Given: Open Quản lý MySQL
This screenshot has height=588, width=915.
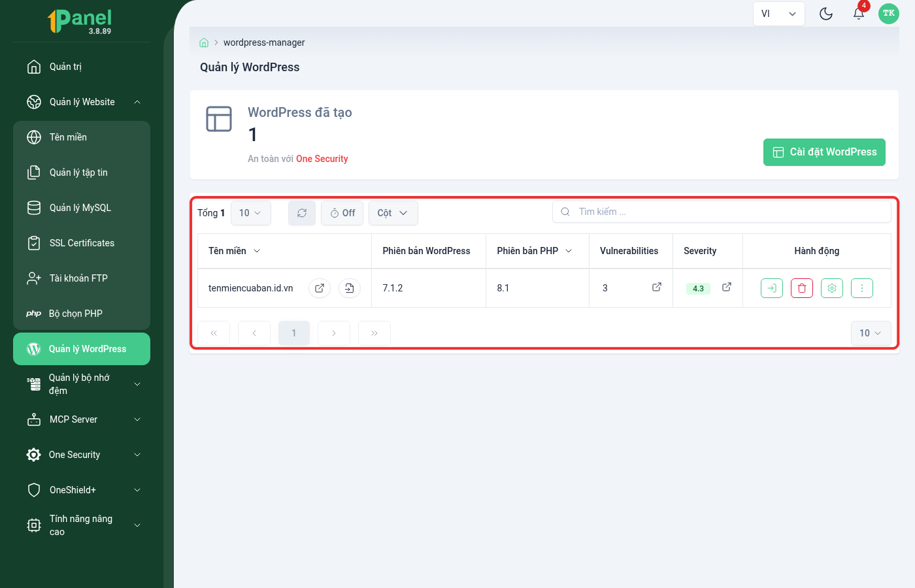Looking at the screenshot, I should 82,208.
